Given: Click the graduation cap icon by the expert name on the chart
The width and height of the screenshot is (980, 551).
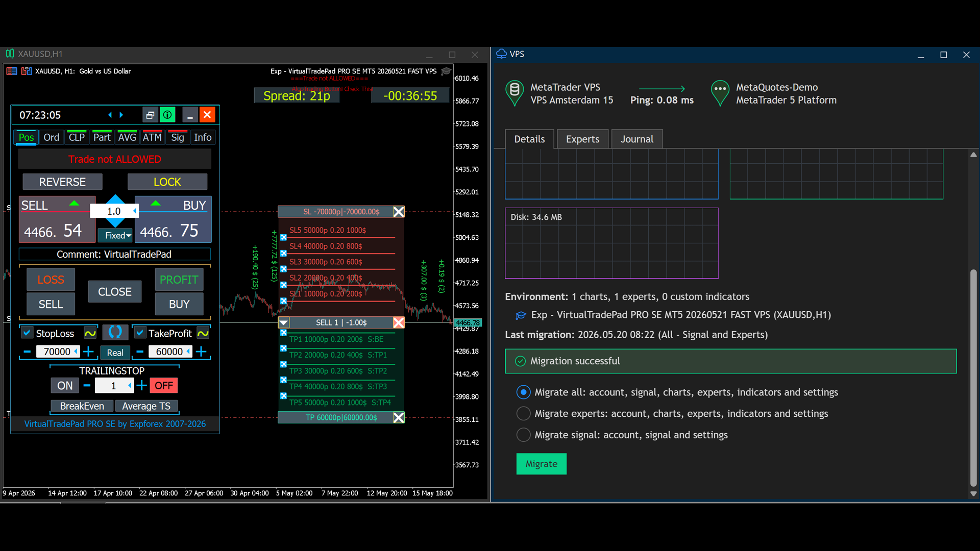Looking at the screenshot, I should point(446,71).
